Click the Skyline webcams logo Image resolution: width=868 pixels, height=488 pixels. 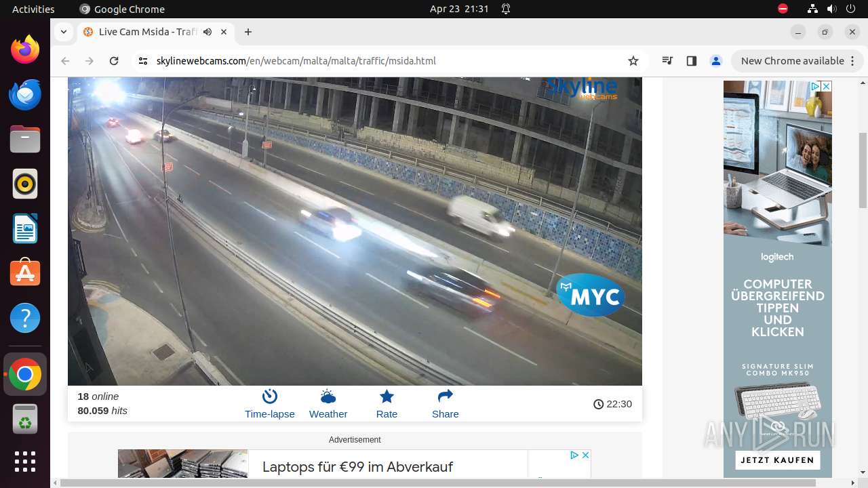[582, 88]
